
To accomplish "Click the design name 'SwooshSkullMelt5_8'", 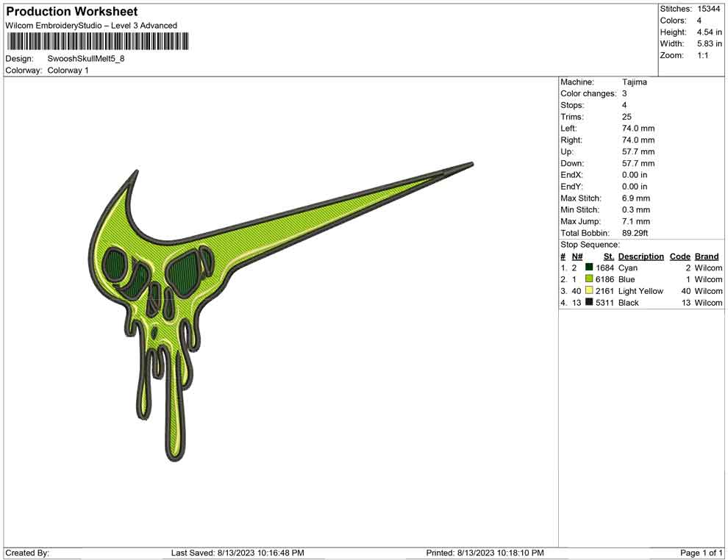I will (x=86, y=59).
